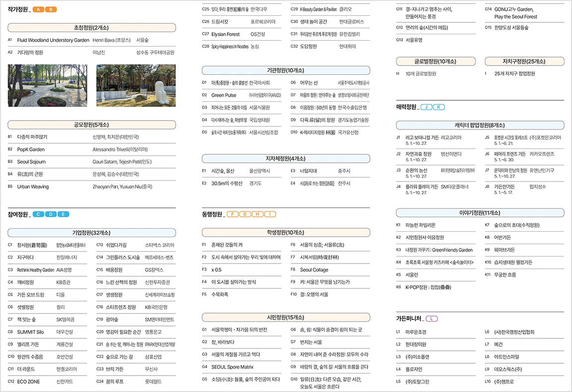This screenshot has width=572, height=392.
Task: Select row D6 '머무는 선'
Action: tap(330, 83)
